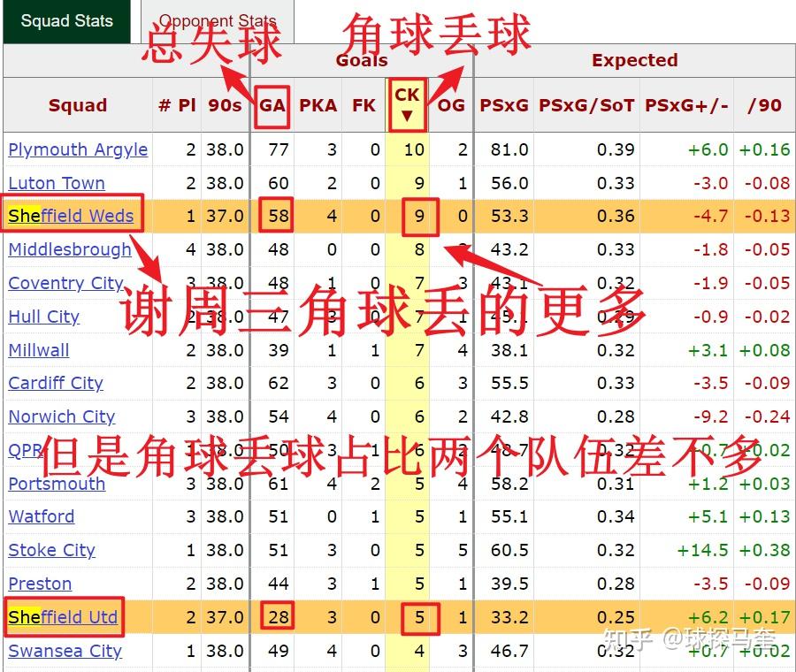
Task: Select Stoke City PSxG+/- value +14.5
Action: [702, 550]
